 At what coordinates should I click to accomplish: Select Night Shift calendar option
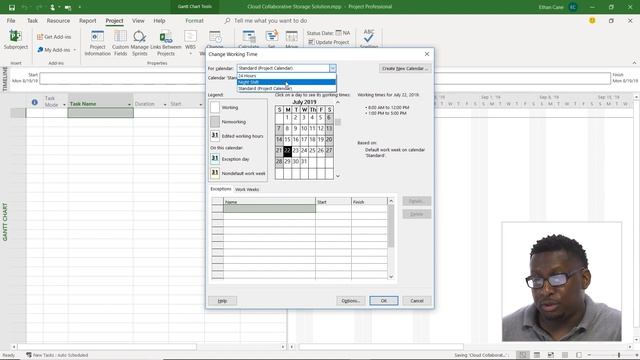click(x=287, y=82)
